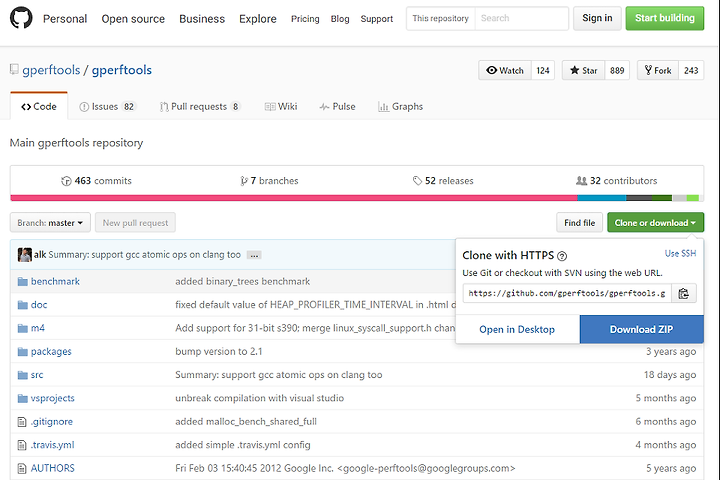This screenshot has height=480, width=720.
Task: Click the src folder icon
Action: coord(22,375)
